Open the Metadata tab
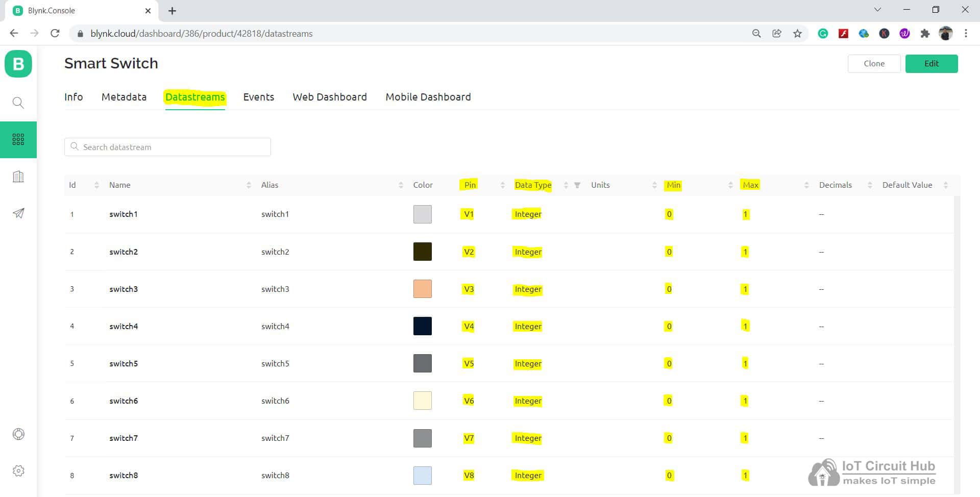980x497 pixels. click(x=124, y=97)
